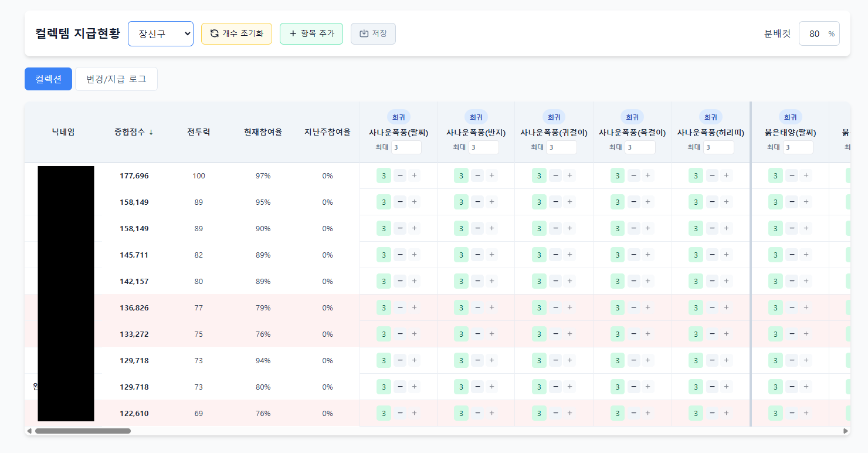Viewport: 868px width, 453px height.
Task: Click minus for 사나운폭풍(팔찌) in 122,610 row
Action: [400, 413]
